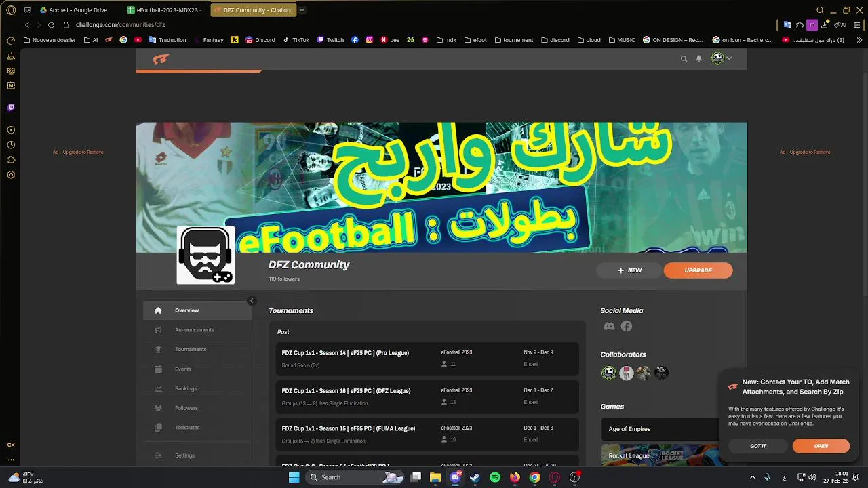Open History clock icon in Opera sidebar
This screenshot has height=488, width=868.
11,145
